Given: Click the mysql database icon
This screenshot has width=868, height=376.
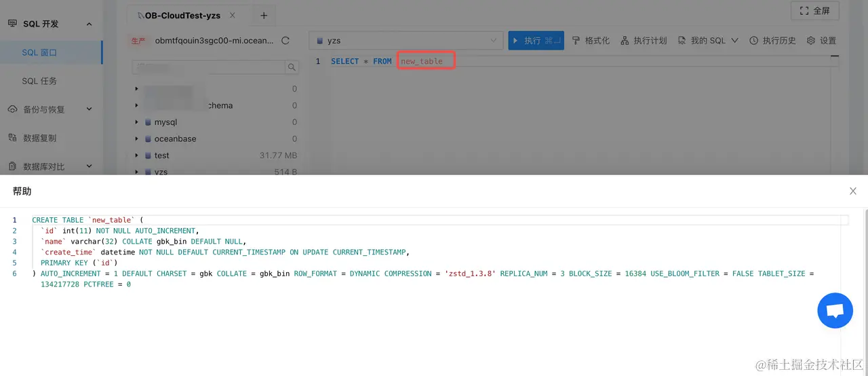Looking at the screenshot, I should pyautogui.click(x=148, y=122).
